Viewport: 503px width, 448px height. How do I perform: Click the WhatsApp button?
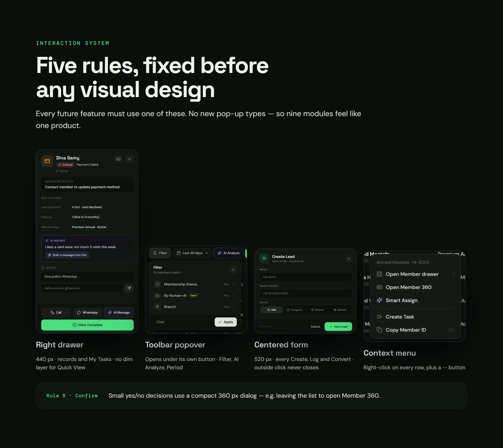[87, 312]
